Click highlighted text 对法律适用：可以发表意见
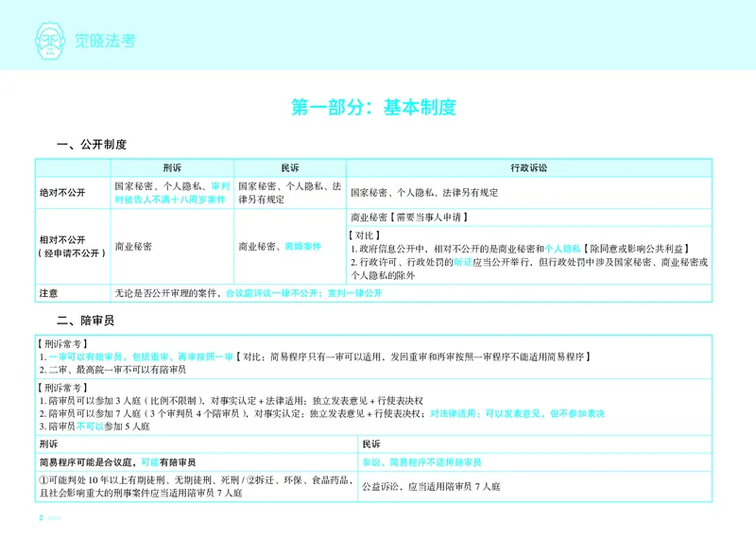The width and height of the screenshot is (756, 539). click(517, 413)
